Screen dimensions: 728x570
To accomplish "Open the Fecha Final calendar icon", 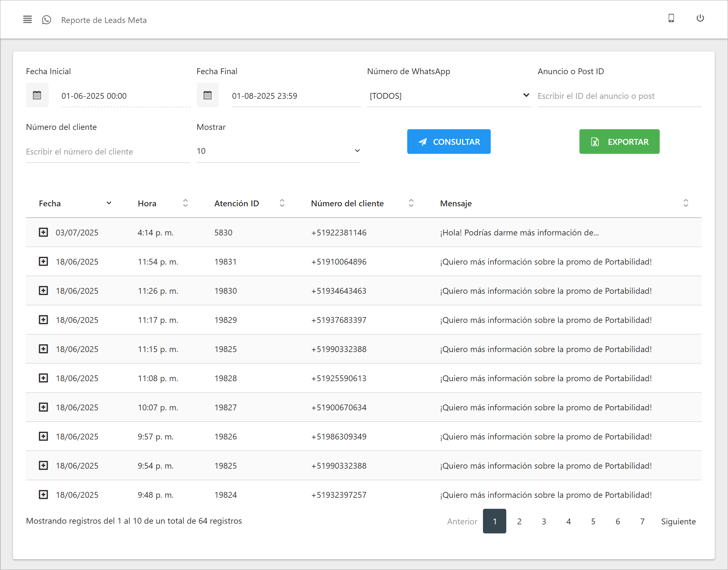I will click(x=207, y=96).
